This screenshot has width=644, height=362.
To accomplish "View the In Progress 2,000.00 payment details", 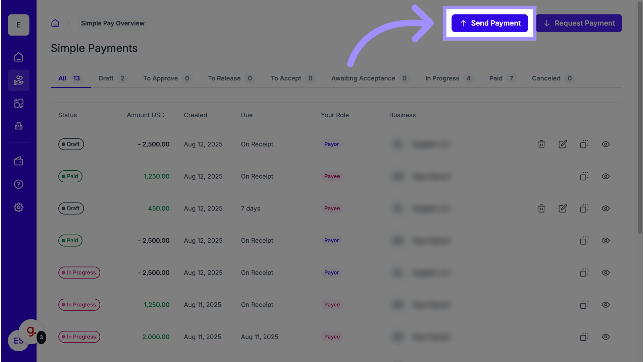I will click(x=605, y=337).
